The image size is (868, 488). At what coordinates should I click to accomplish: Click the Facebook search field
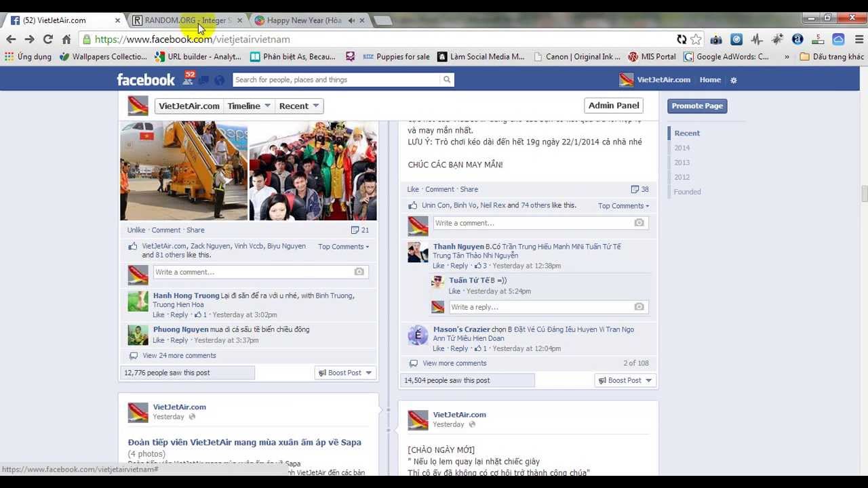click(336, 80)
